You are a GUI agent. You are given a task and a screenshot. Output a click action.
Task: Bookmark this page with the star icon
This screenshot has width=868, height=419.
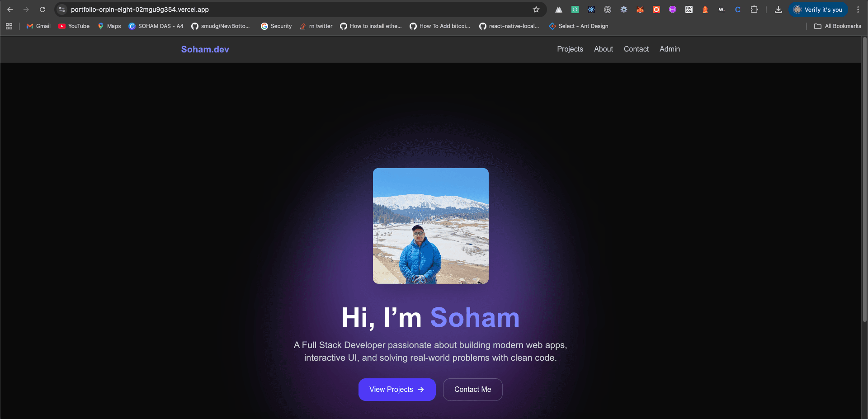[536, 9]
